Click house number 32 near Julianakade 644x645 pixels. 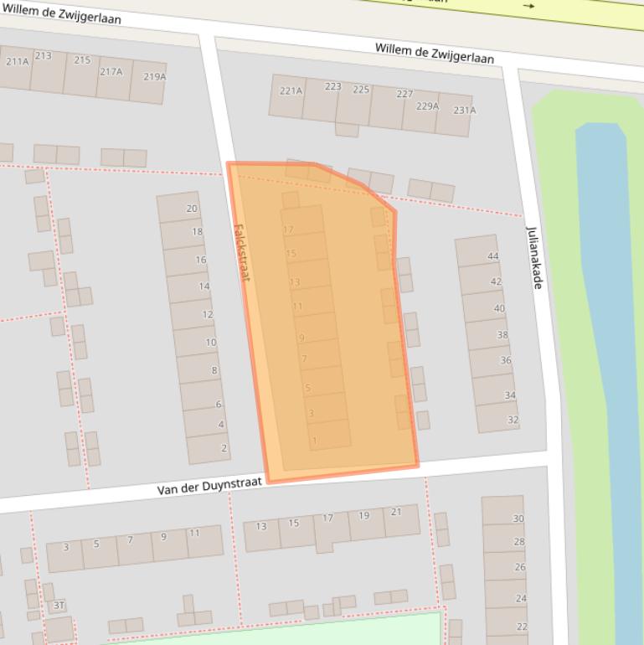513,421
